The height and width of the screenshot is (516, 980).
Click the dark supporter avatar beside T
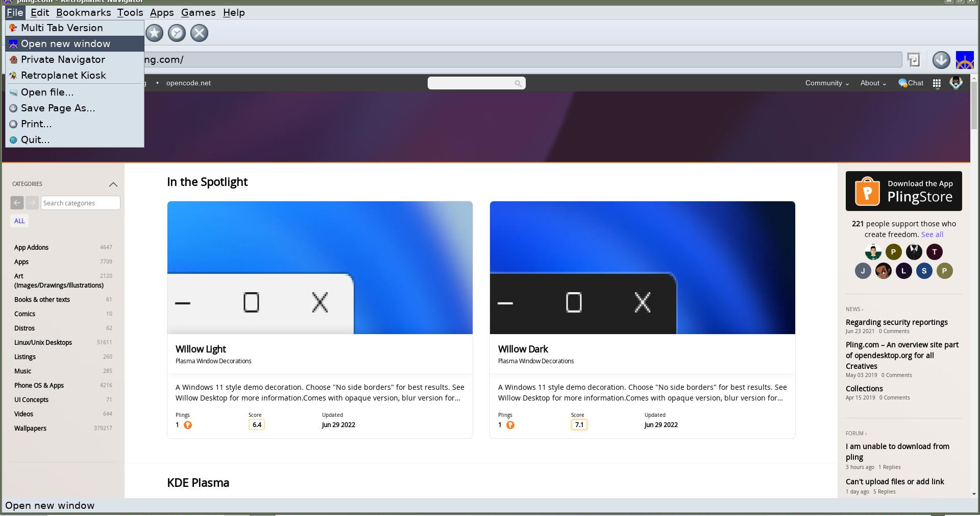coord(914,252)
